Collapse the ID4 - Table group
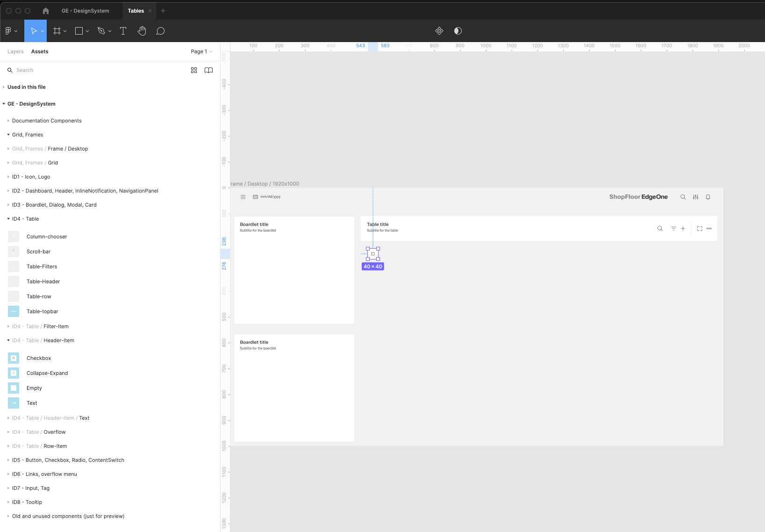Screen dimensions: 765x532 point(8,219)
